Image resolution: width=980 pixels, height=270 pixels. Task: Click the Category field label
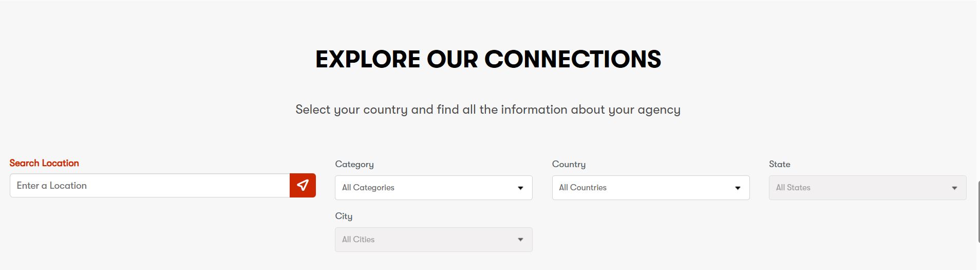(354, 164)
